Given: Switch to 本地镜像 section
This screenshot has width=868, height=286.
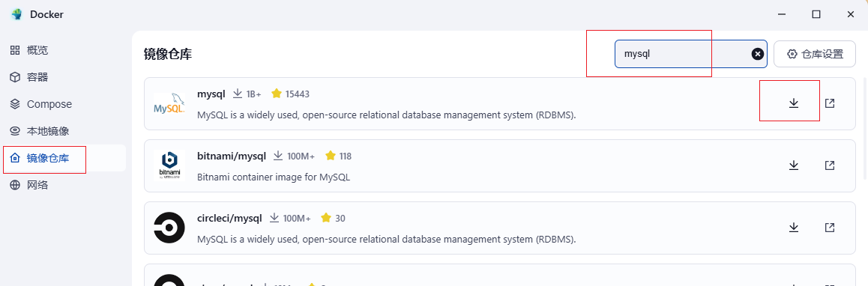Looking at the screenshot, I should pos(64,131).
